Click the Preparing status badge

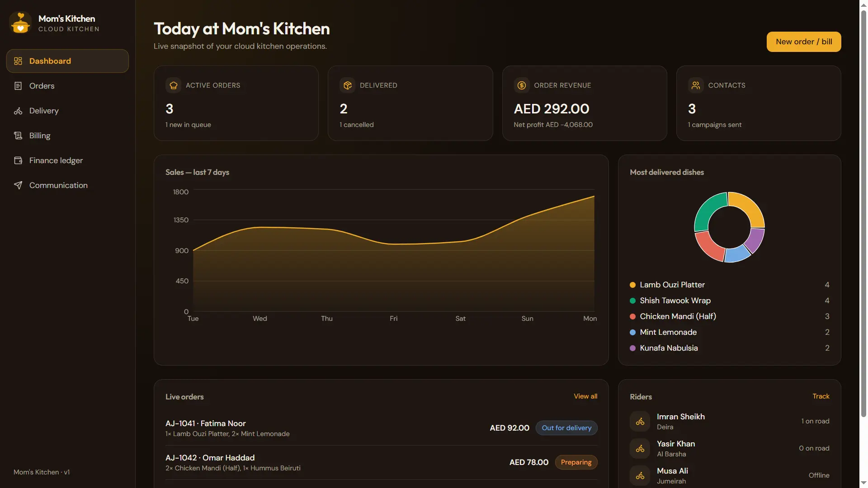(576, 462)
